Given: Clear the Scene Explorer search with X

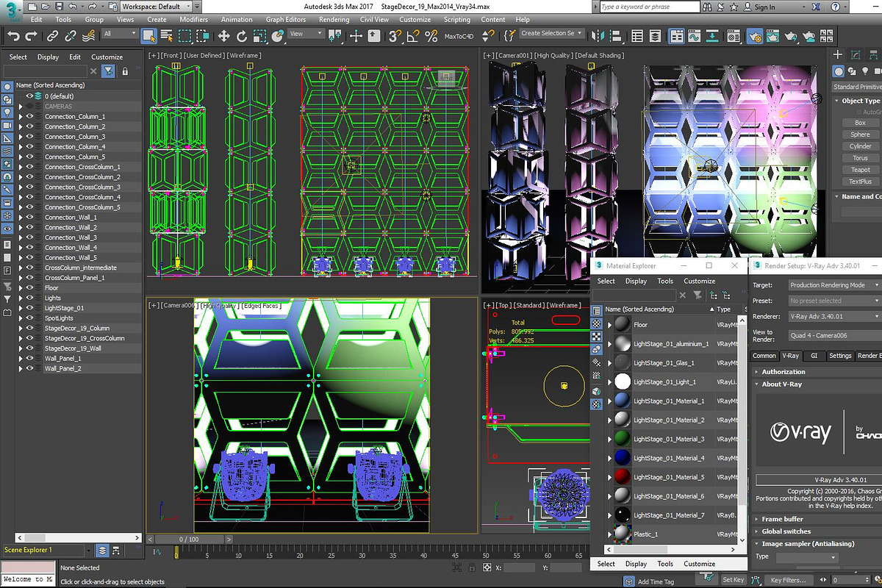Looking at the screenshot, I should [93, 71].
